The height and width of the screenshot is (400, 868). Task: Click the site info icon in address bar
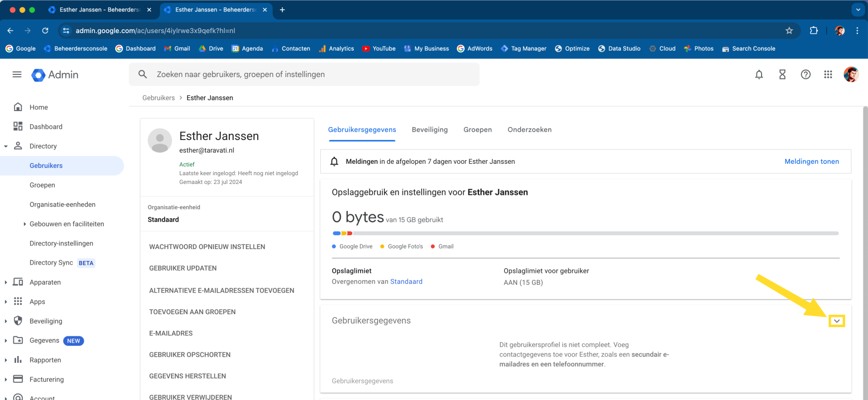[x=66, y=30]
